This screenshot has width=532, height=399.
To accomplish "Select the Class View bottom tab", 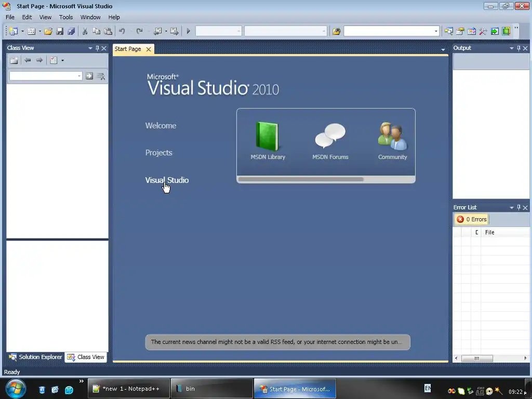I will click(x=86, y=357).
